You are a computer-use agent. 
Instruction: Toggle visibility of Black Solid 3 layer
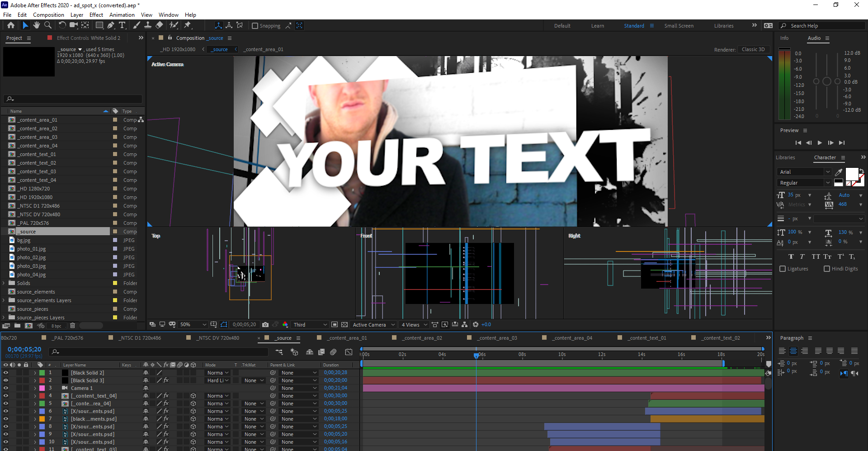pyautogui.click(x=6, y=380)
